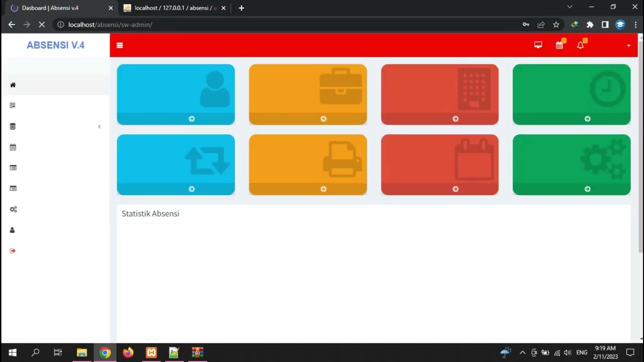This screenshot has height=362, width=644.
Task: Click arrow link under red calendar card
Action: [455, 189]
